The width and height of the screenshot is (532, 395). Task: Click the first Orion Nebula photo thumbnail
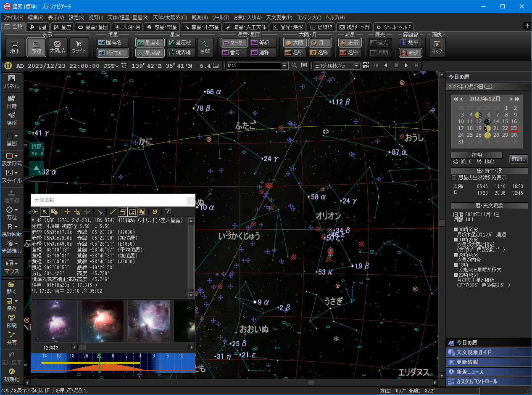[56, 321]
